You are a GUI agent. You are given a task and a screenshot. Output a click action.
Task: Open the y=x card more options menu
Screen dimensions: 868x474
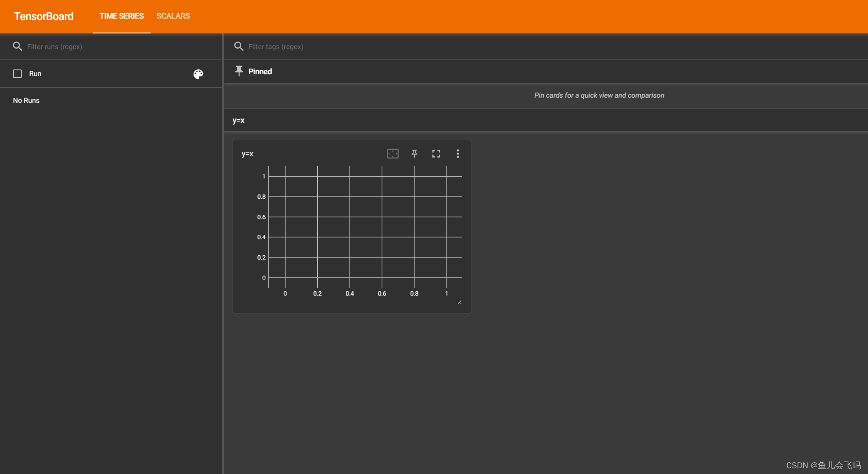457,154
